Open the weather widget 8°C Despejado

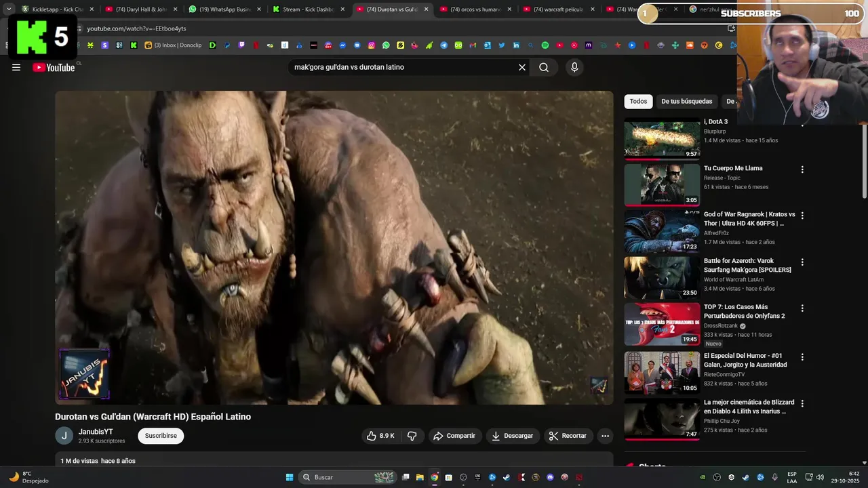[28, 477]
